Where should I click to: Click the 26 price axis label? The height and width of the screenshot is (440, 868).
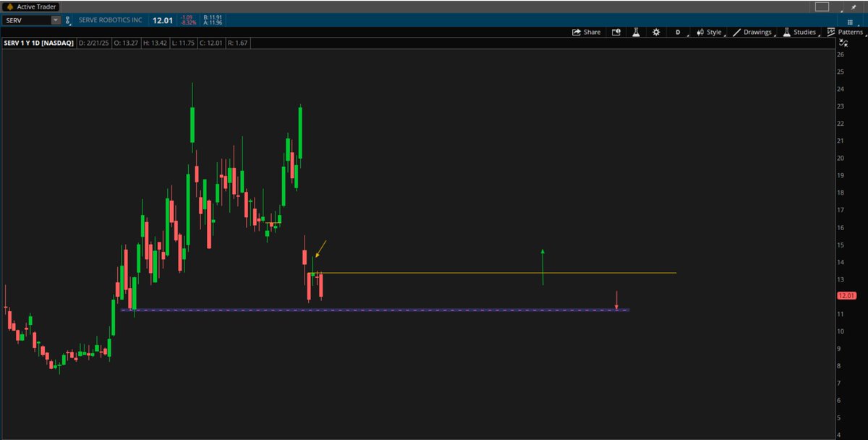coord(841,55)
